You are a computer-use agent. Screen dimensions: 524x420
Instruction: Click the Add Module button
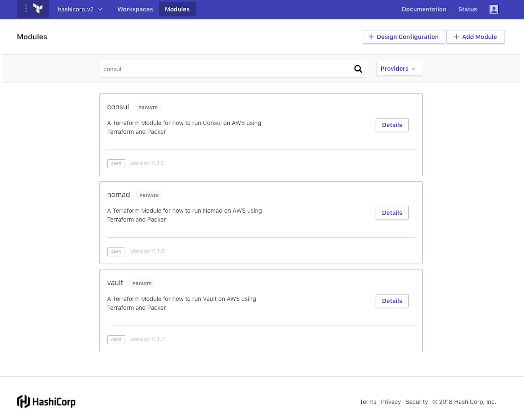point(475,37)
